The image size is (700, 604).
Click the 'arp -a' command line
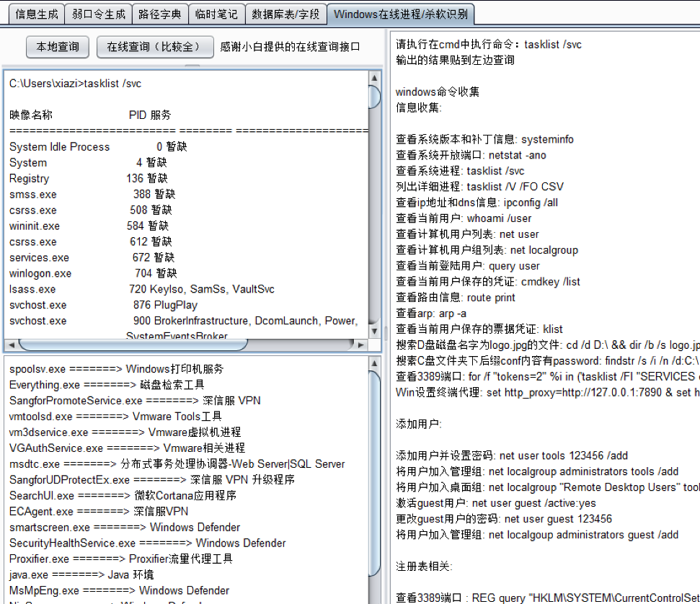pyautogui.click(x=431, y=314)
